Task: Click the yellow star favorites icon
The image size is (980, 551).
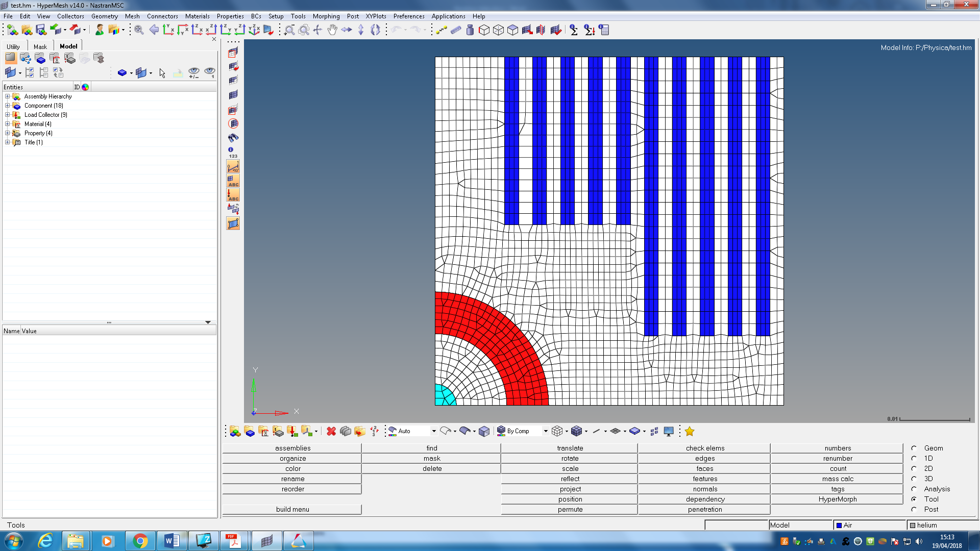Action: pyautogui.click(x=690, y=432)
